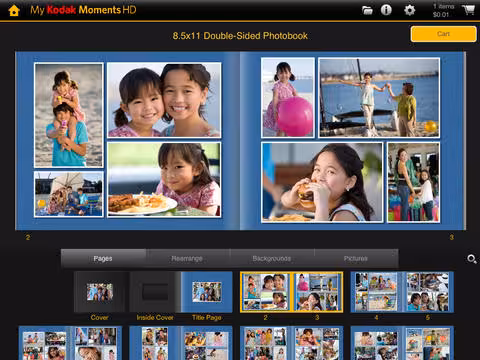This screenshot has height=360, width=480.
Task: Click the magnifying glass zoom icon
Action: (471, 259)
